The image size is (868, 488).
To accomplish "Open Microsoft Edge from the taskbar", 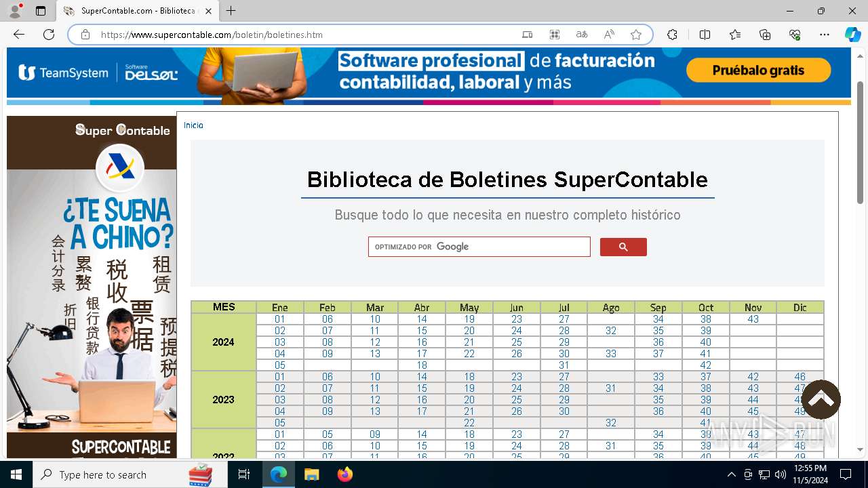I will [279, 474].
